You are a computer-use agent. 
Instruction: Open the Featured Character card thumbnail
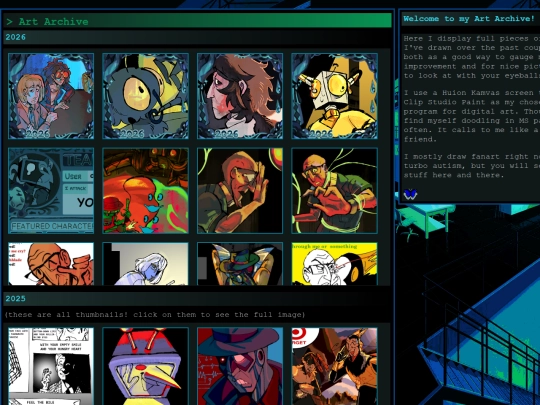click(x=51, y=191)
